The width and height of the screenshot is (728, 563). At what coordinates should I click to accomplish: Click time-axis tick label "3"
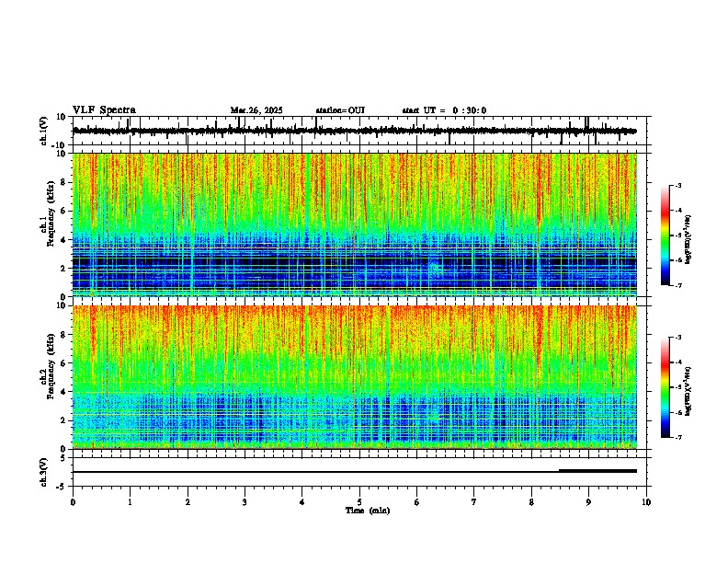pos(245,502)
